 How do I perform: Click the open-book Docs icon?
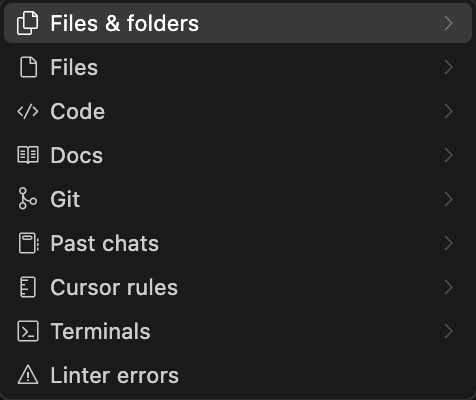[x=28, y=155]
